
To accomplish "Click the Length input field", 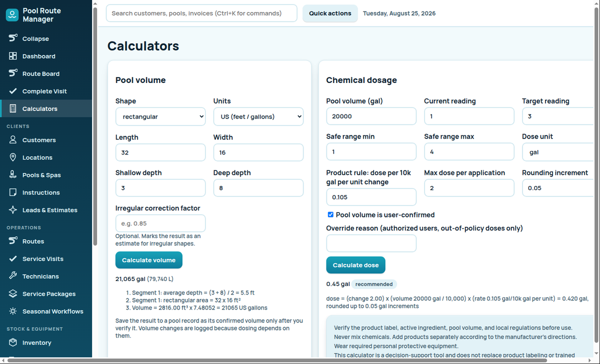I will pos(160,152).
